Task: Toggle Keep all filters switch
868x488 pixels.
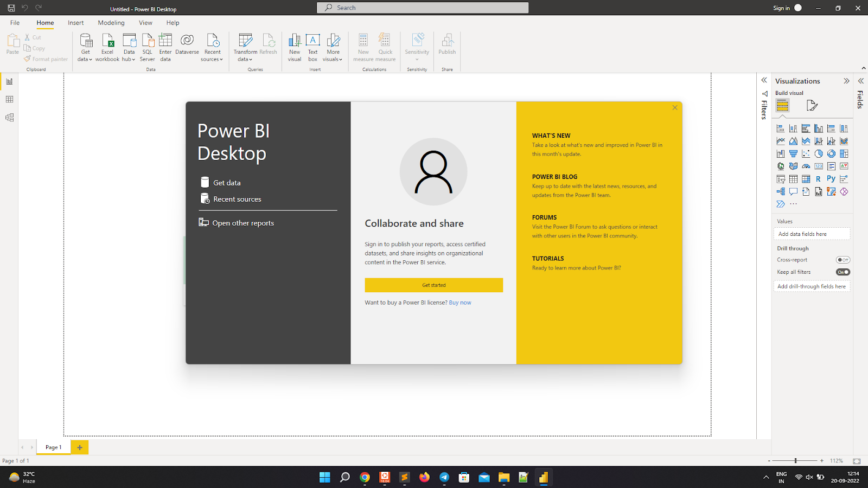Action: (x=843, y=272)
